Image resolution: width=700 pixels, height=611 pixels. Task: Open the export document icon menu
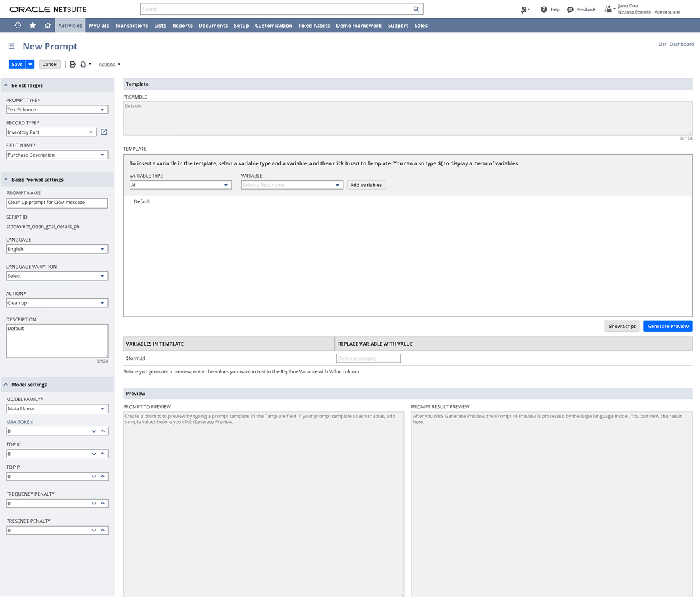tap(85, 64)
